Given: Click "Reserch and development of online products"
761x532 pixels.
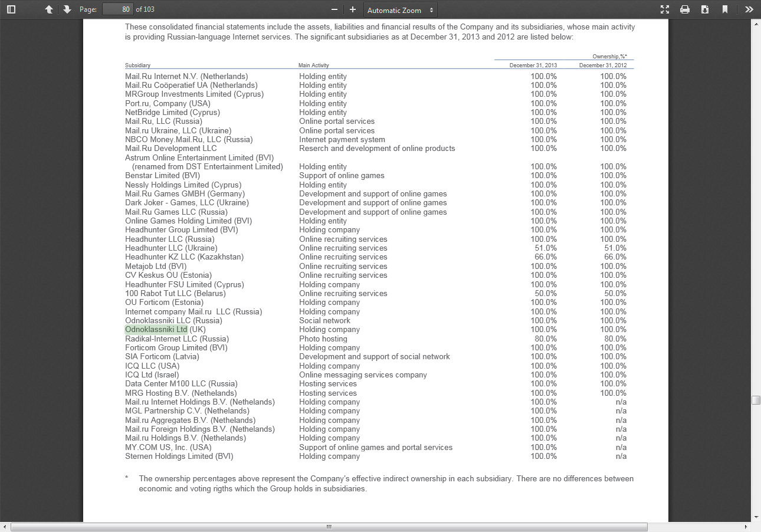Looking at the screenshot, I should [377, 149].
